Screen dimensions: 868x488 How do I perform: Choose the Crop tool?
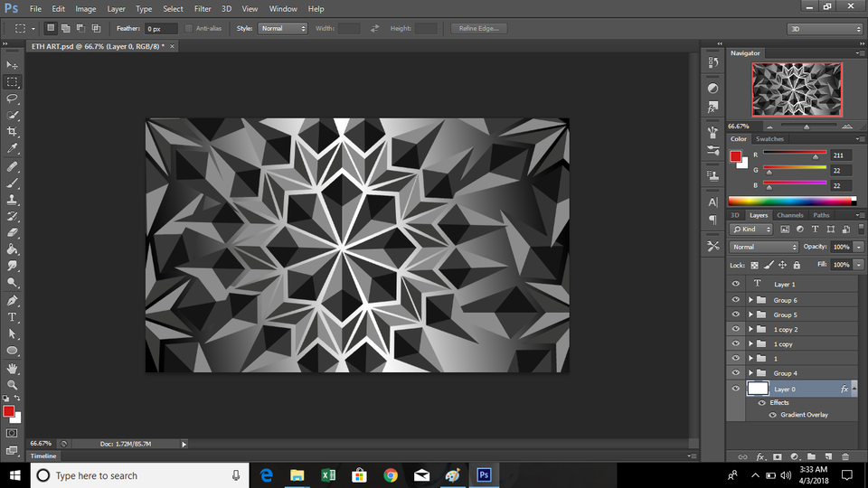[13, 132]
